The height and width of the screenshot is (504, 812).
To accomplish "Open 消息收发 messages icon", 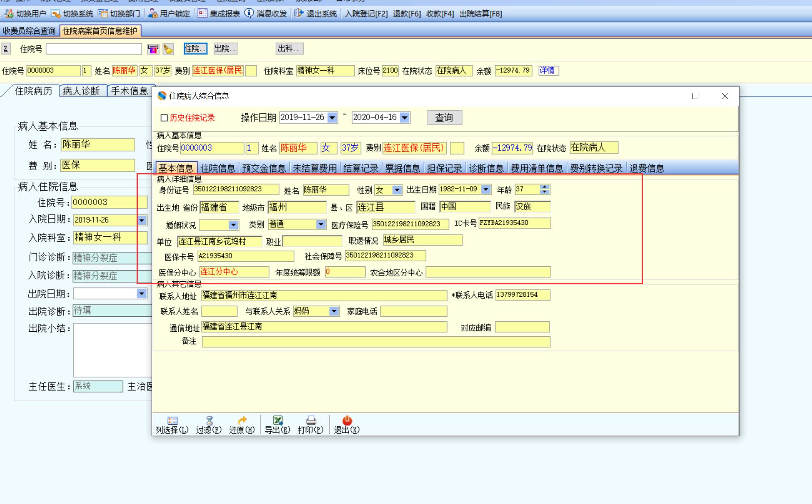I will click(x=249, y=13).
